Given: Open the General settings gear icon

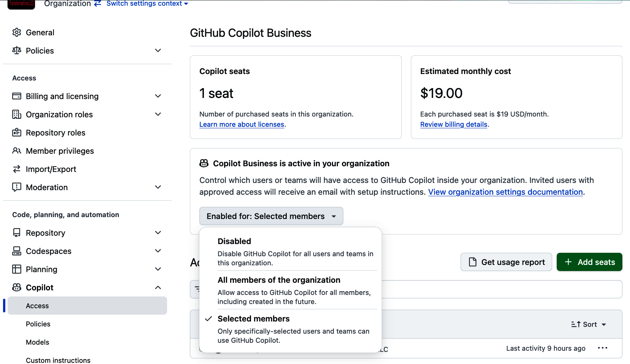Looking at the screenshot, I should click(17, 32).
